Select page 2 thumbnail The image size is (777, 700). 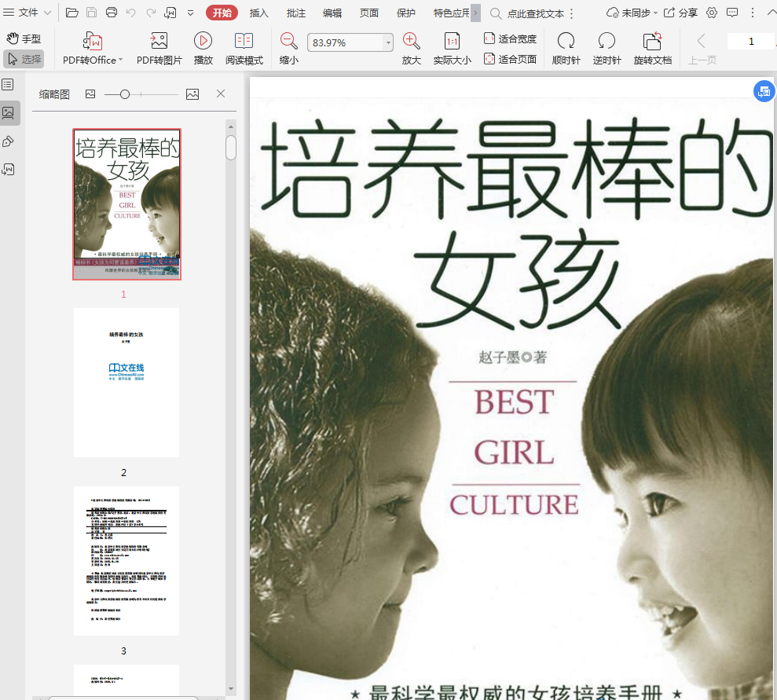pos(126,382)
